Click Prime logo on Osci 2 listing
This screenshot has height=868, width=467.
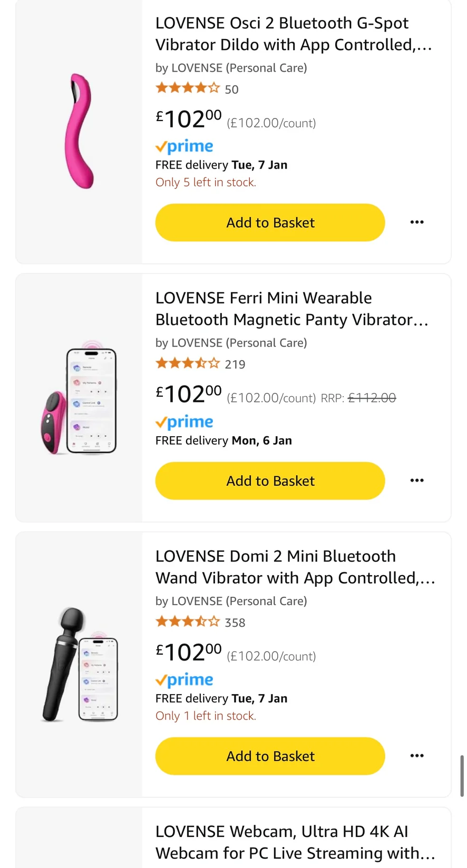[184, 146]
